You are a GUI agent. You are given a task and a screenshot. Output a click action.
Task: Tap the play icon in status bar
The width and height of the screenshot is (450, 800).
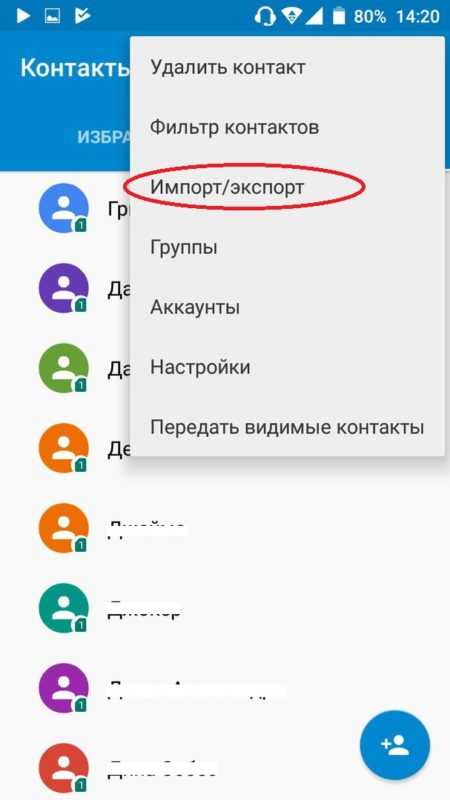point(23,16)
